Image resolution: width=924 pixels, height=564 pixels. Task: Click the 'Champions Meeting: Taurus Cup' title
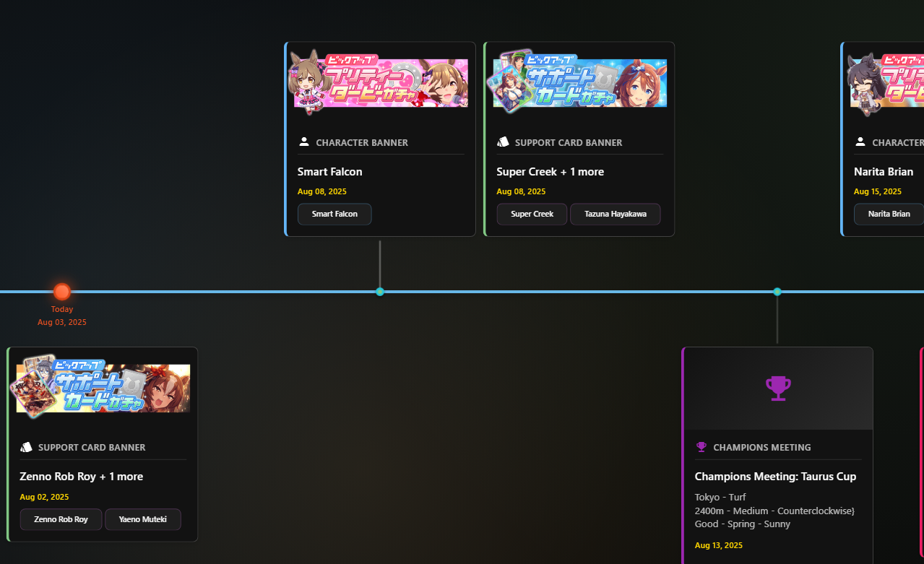coord(776,477)
